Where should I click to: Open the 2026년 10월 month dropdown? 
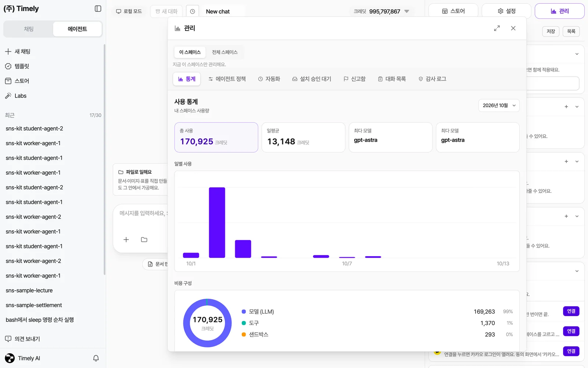point(499,106)
